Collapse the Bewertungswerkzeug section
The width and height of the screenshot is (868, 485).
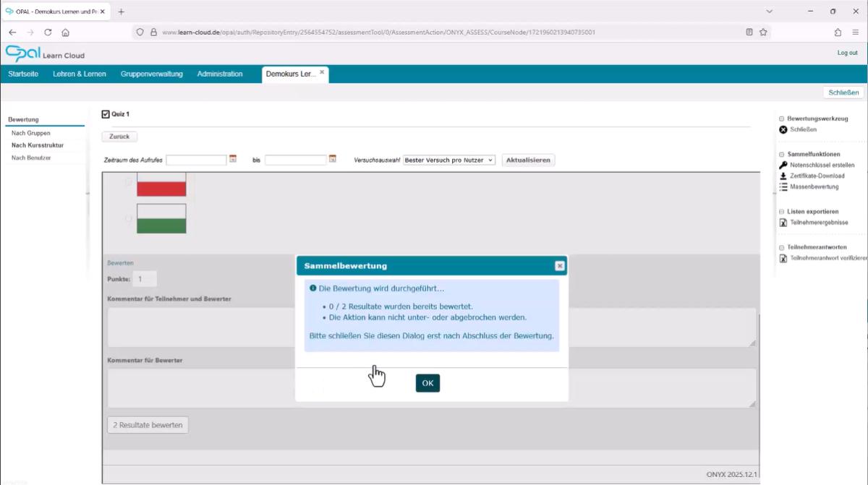781,119
